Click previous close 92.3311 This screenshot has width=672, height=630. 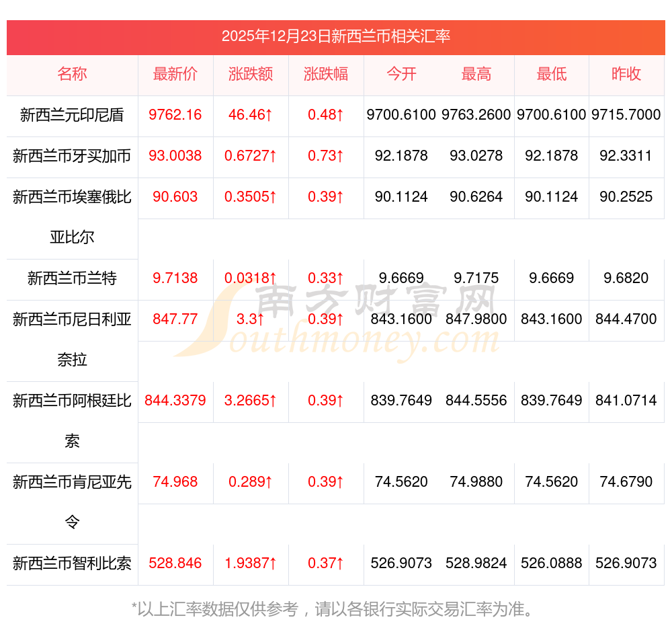pyautogui.click(x=626, y=156)
